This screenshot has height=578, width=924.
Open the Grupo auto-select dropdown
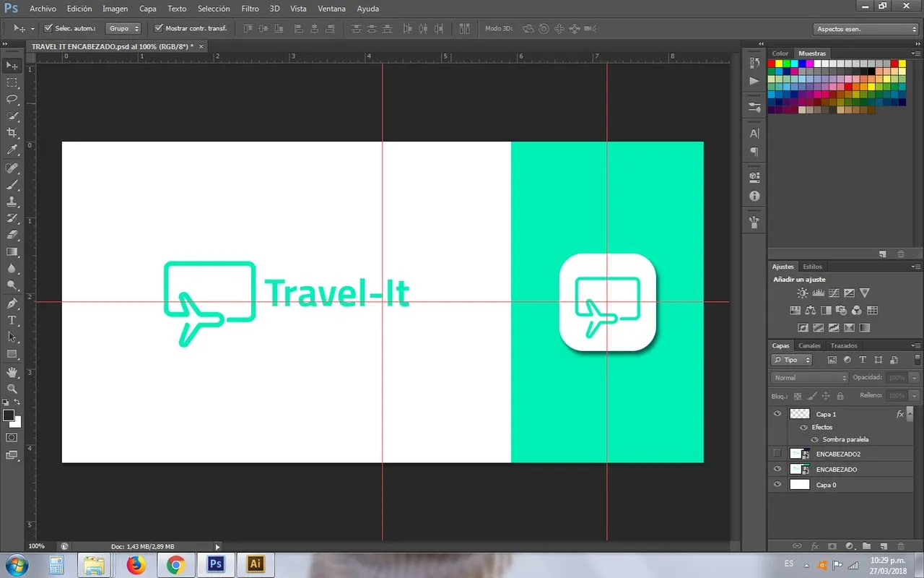123,29
